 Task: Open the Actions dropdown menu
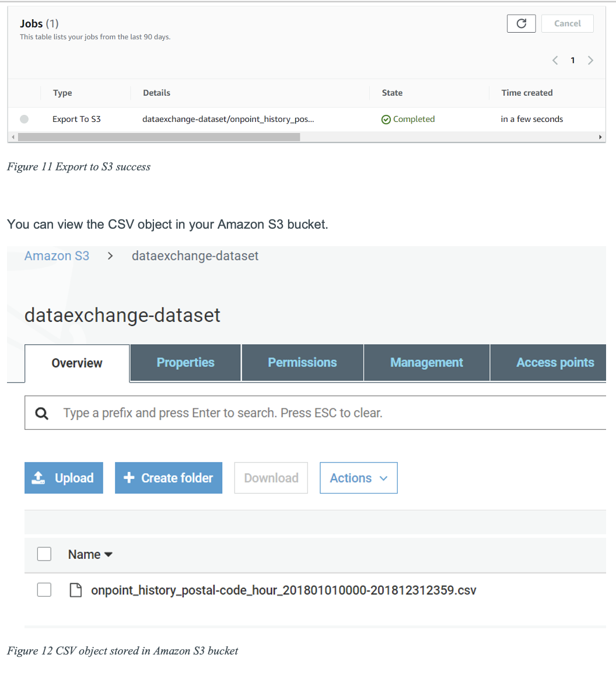pyautogui.click(x=358, y=478)
